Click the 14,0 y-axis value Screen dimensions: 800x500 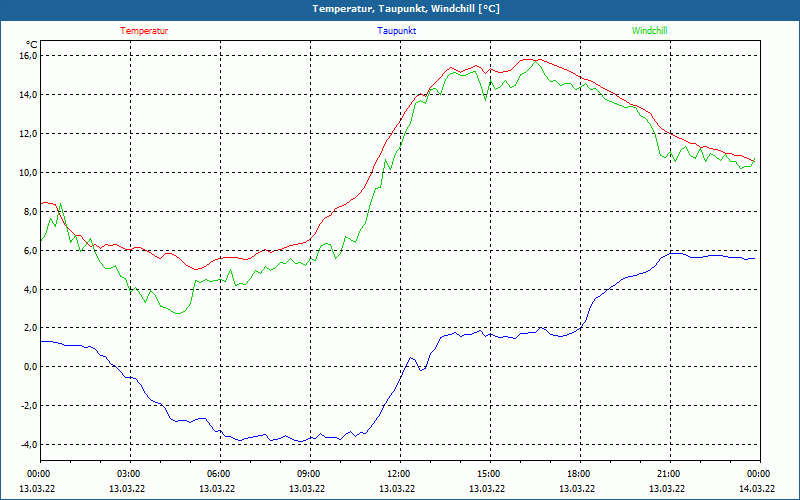point(28,94)
